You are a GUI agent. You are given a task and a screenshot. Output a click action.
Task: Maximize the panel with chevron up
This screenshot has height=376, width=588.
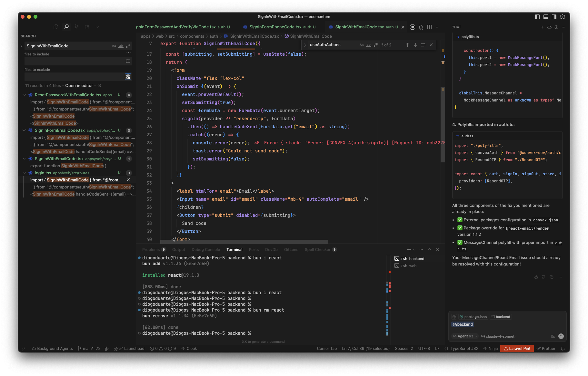pos(429,249)
